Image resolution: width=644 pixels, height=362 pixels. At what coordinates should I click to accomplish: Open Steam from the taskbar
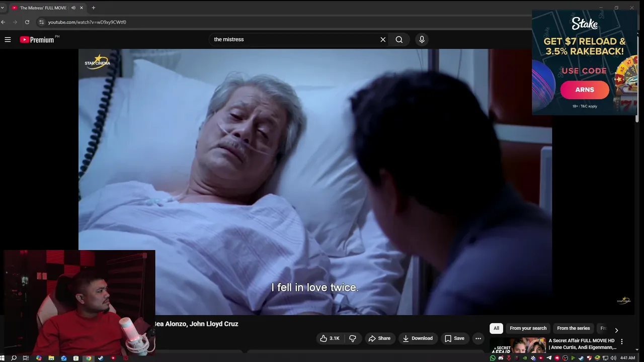pyautogui.click(x=101, y=358)
